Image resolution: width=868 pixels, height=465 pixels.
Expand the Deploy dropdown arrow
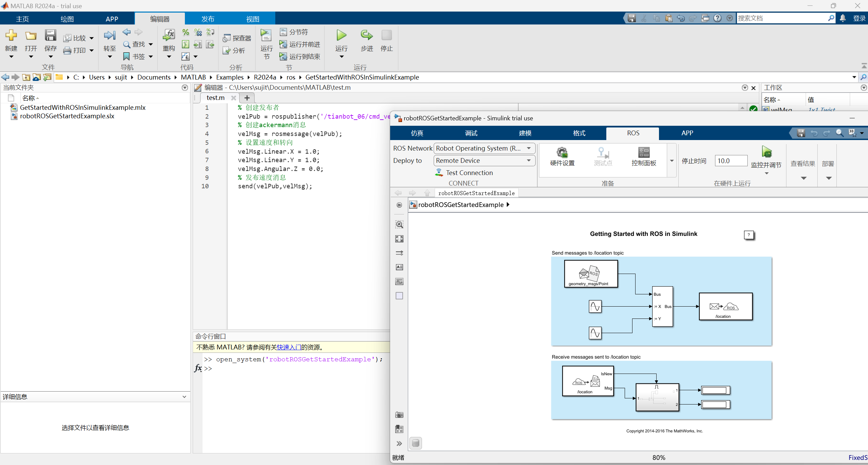tap(829, 178)
